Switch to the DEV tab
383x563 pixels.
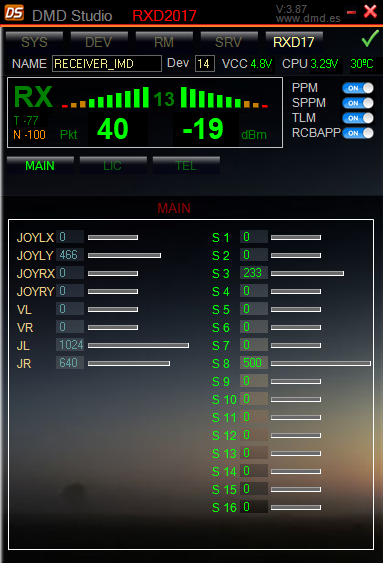99,41
